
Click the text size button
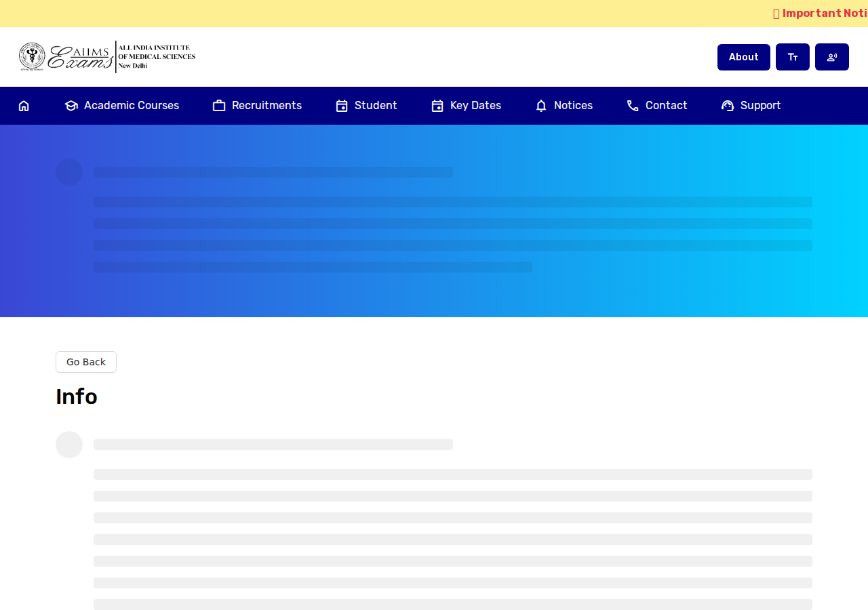tap(793, 57)
